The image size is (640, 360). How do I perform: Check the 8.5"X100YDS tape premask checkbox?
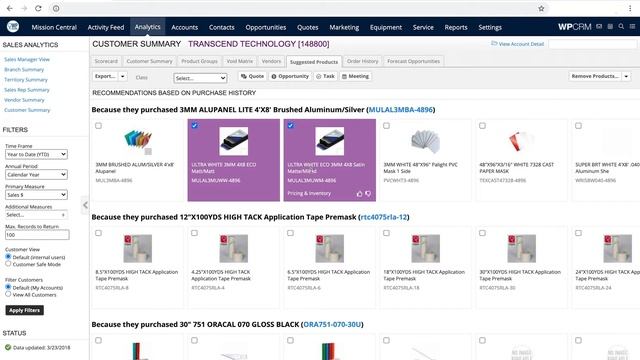click(x=98, y=233)
